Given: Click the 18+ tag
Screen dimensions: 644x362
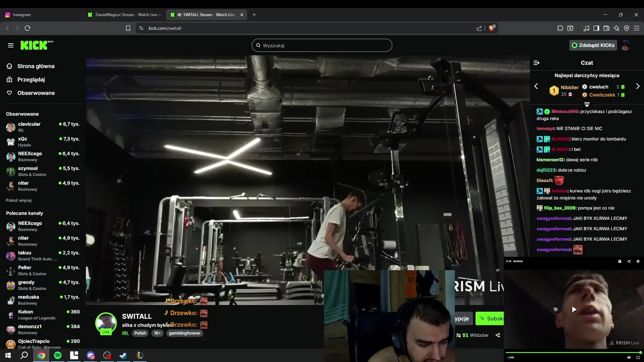Looking at the screenshot, I should point(157,333).
